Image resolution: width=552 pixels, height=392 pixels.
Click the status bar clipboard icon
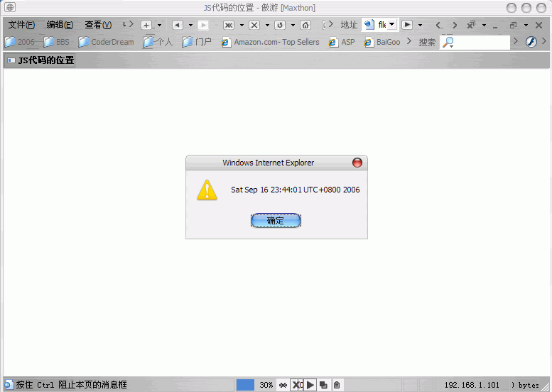[x=337, y=385]
